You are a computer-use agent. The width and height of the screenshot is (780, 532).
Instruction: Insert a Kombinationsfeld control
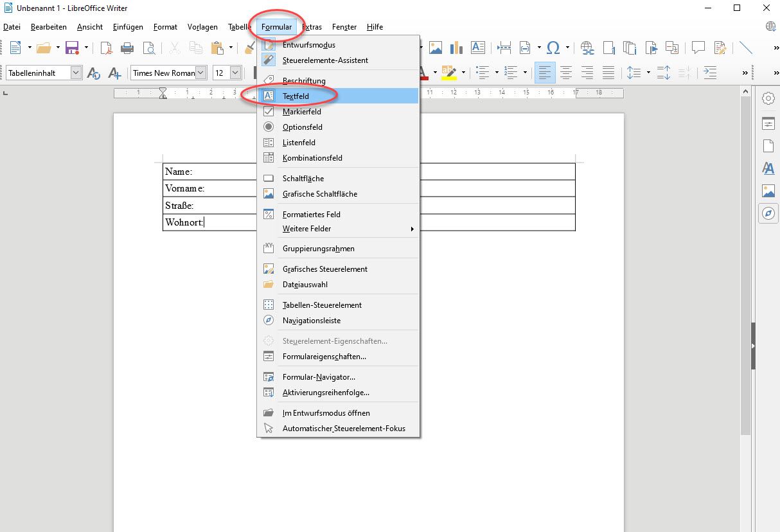click(x=338, y=158)
